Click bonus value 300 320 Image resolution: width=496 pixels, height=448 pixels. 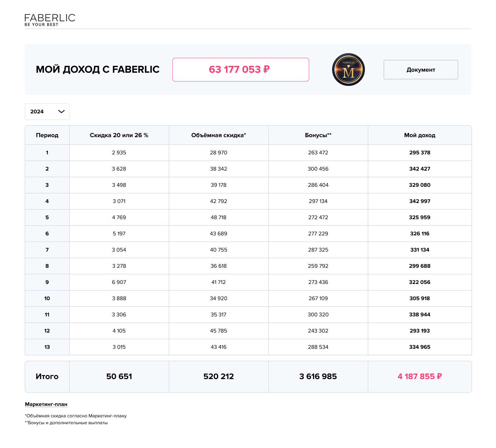[318, 315]
